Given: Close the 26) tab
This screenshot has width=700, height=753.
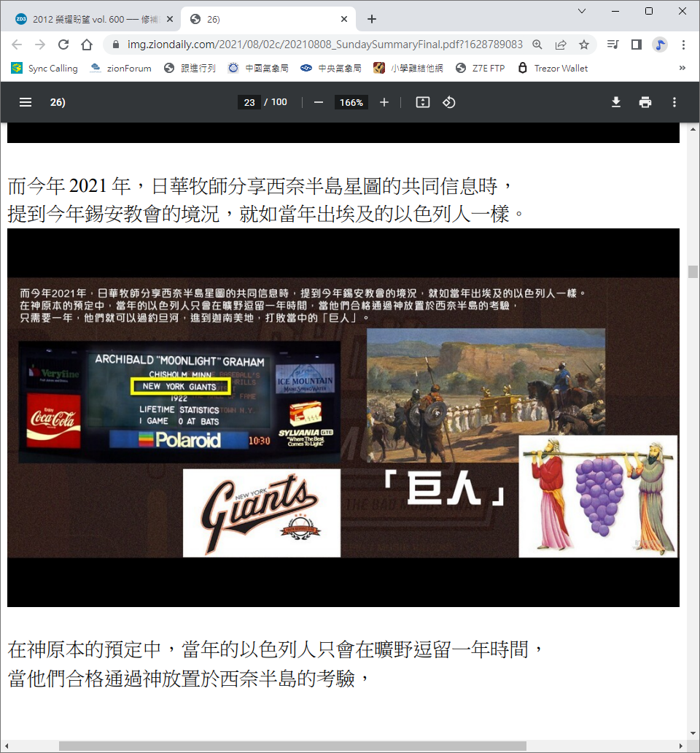Looking at the screenshot, I should [x=344, y=19].
